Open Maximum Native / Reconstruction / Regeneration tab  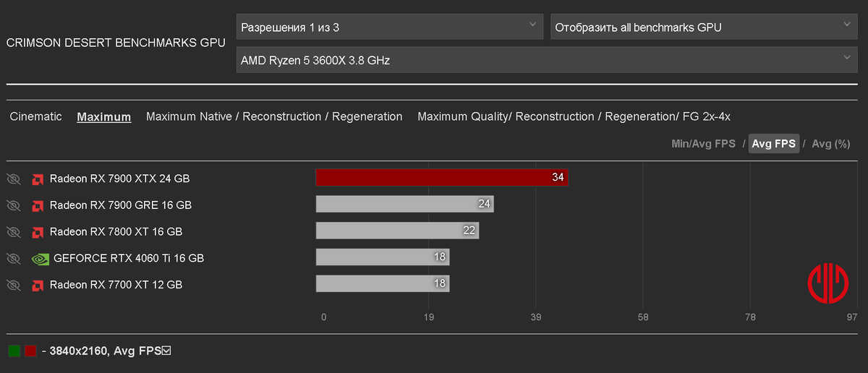click(x=274, y=116)
